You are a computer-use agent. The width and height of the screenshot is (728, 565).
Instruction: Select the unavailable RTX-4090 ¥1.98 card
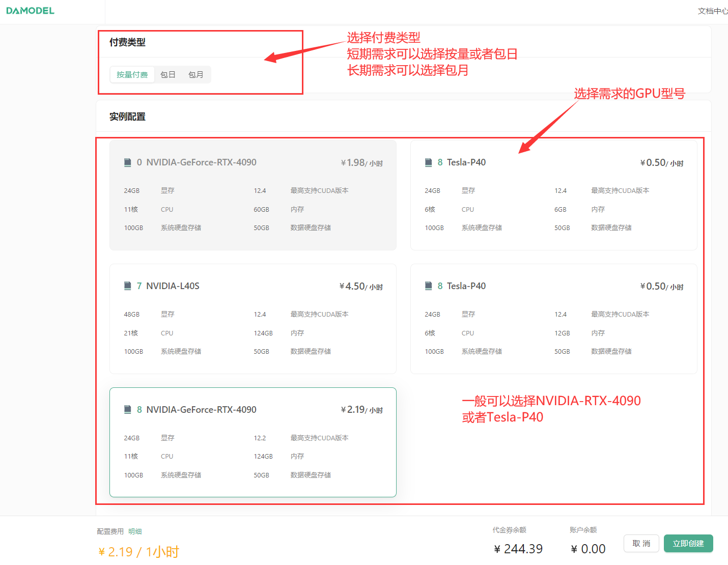tap(253, 195)
